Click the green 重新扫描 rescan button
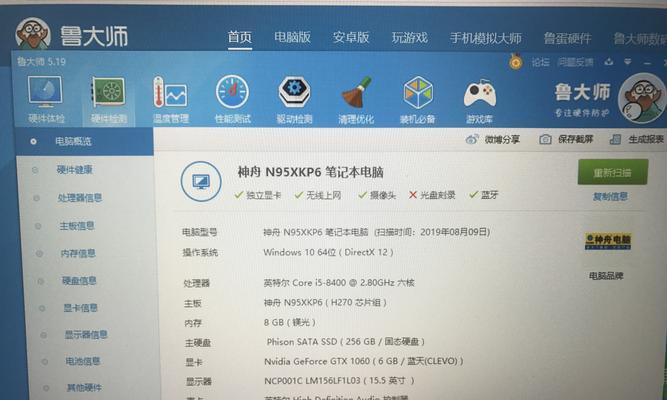 613,172
